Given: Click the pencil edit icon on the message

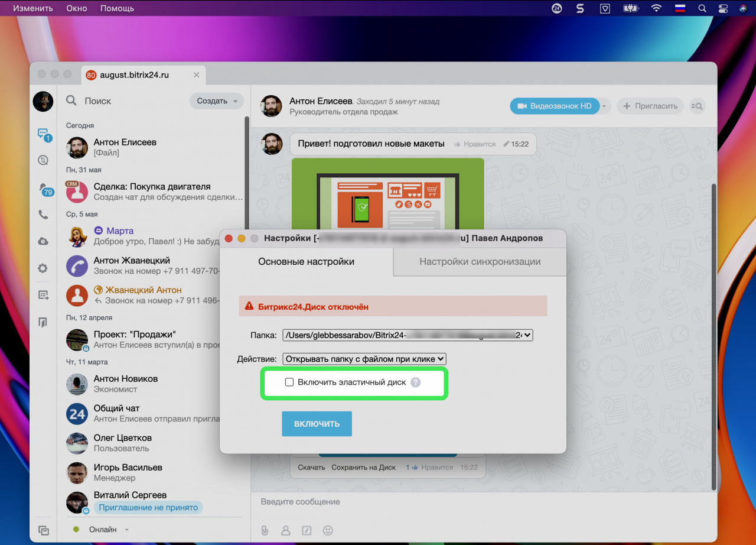Looking at the screenshot, I should coord(506,144).
